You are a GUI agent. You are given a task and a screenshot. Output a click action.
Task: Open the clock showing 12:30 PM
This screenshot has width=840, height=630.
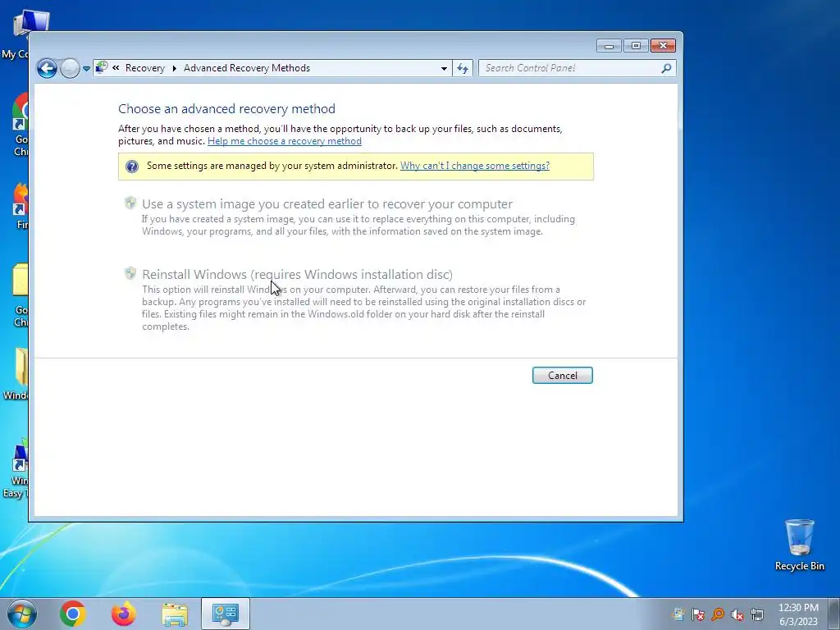click(798, 614)
